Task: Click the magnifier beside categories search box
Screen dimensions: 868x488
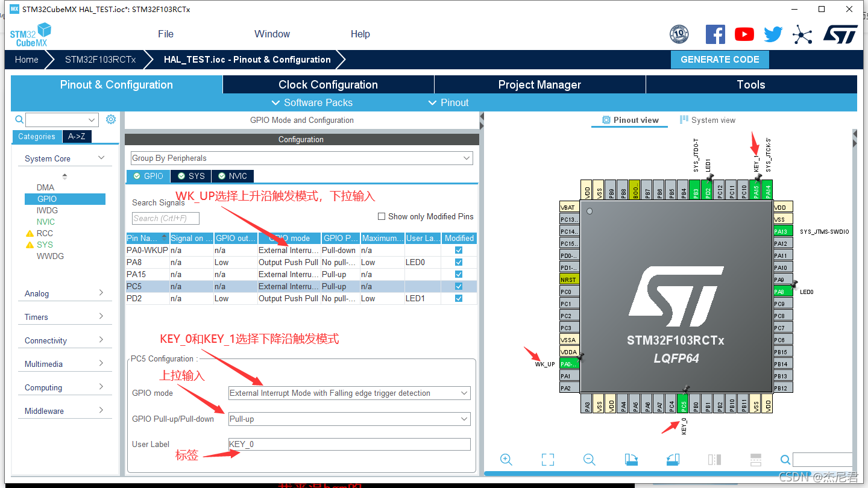Action: coord(19,119)
